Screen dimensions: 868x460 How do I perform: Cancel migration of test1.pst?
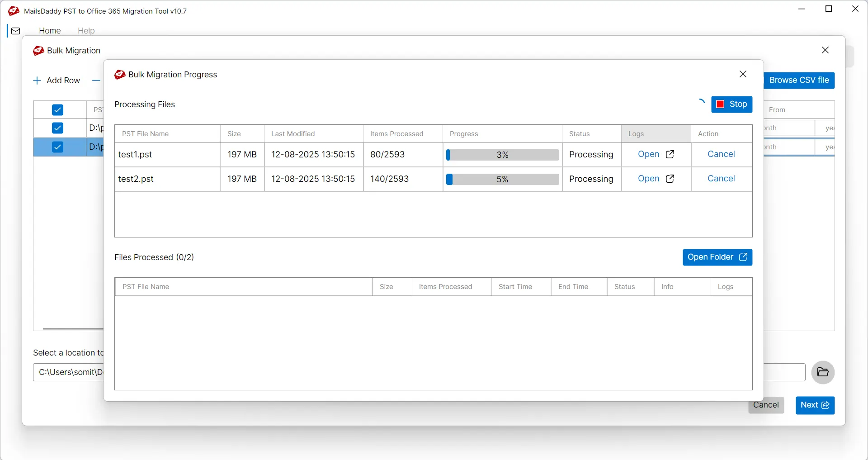721,154
